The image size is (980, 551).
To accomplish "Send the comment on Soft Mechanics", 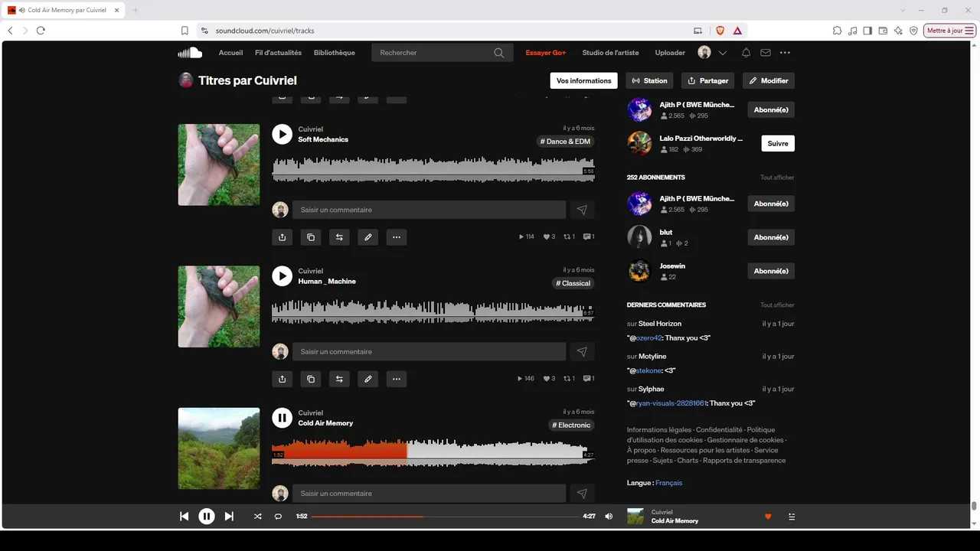I will [x=582, y=210].
